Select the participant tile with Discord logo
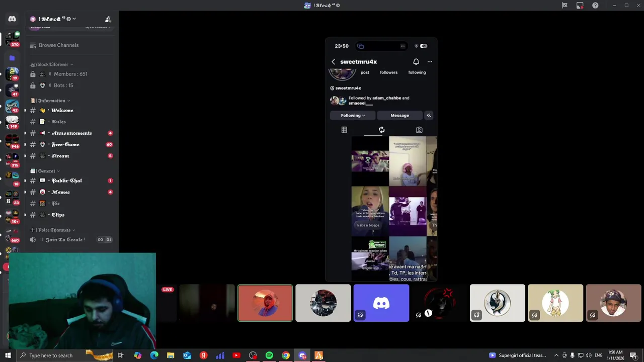The width and height of the screenshot is (644, 362). tap(381, 303)
